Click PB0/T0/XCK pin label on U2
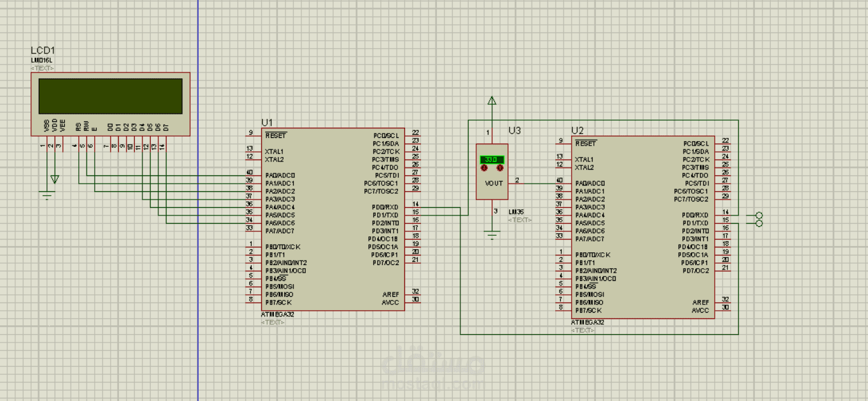The height and width of the screenshot is (401, 868). click(x=593, y=255)
